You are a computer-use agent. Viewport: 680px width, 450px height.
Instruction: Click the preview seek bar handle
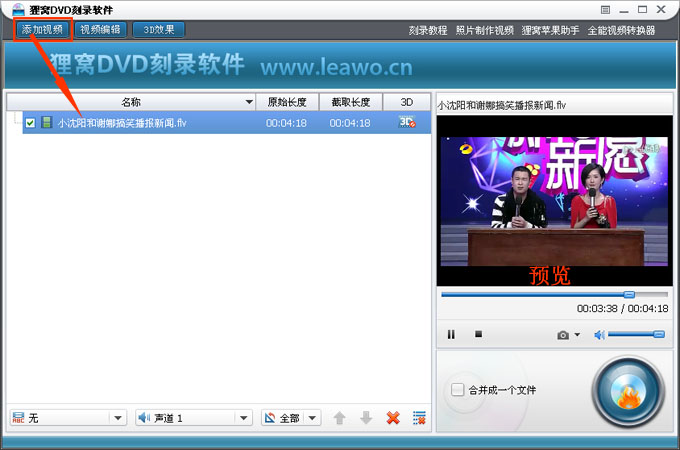[629, 294]
